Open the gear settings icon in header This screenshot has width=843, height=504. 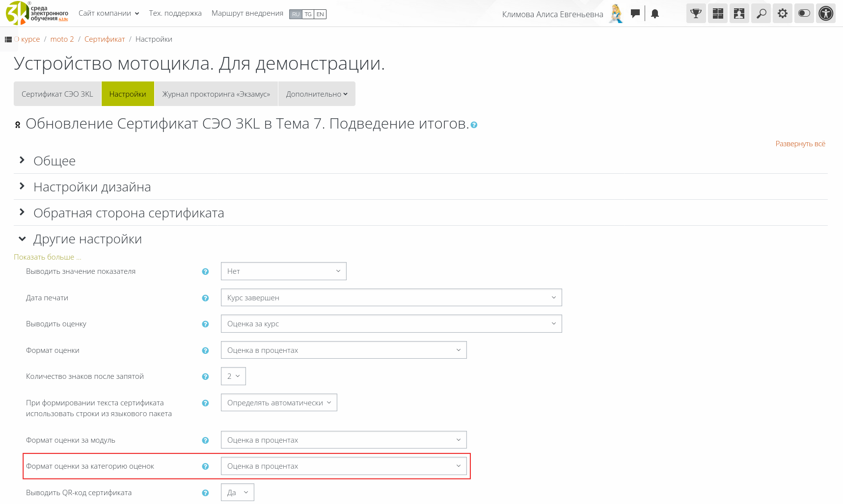pyautogui.click(x=782, y=14)
